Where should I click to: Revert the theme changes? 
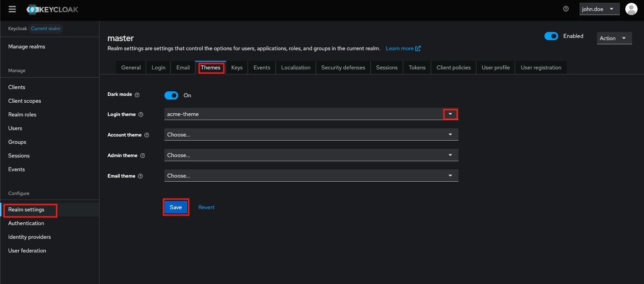tap(206, 207)
